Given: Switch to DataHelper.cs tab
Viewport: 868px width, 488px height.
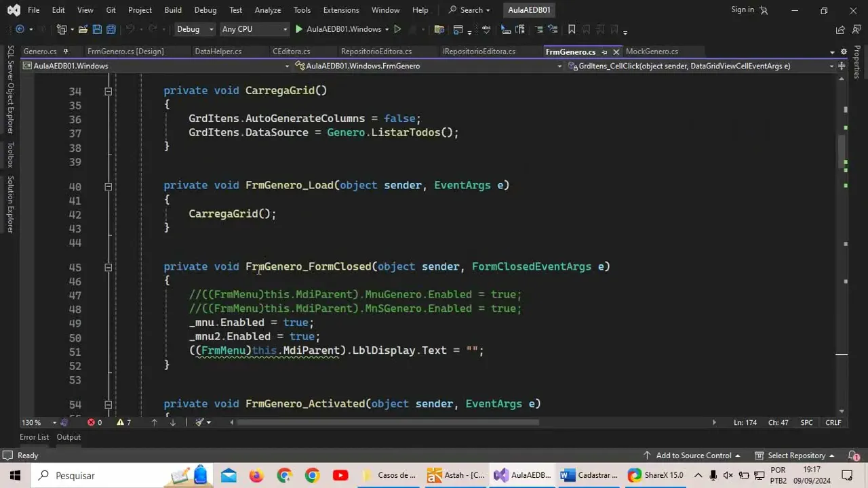Looking at the screenshot, I should coord(218,52).
